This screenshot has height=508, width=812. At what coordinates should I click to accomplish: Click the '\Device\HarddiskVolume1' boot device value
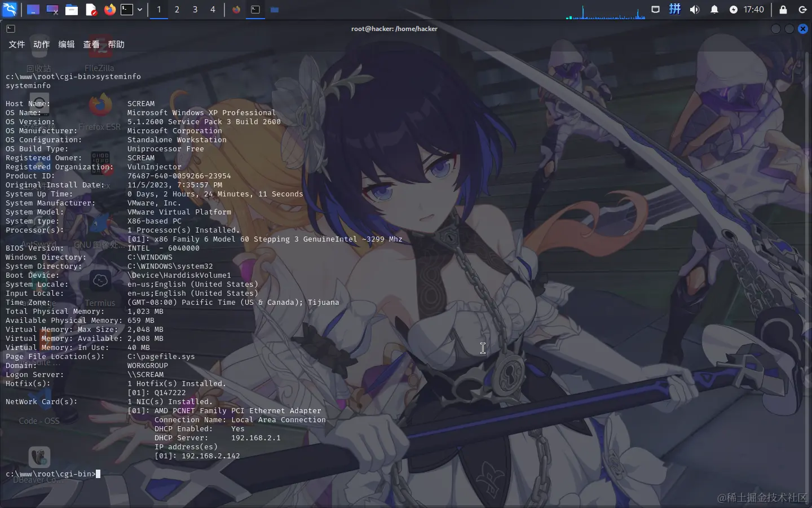pos(179,275)
